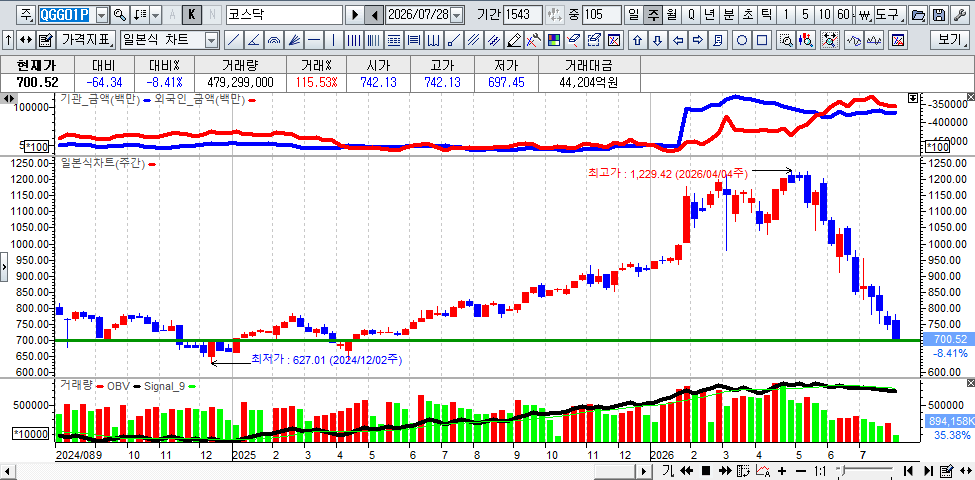Click the horizontal expand arrows icon in toolbar
This screenshot has height=480, width=975.
[x=26, y=40]
